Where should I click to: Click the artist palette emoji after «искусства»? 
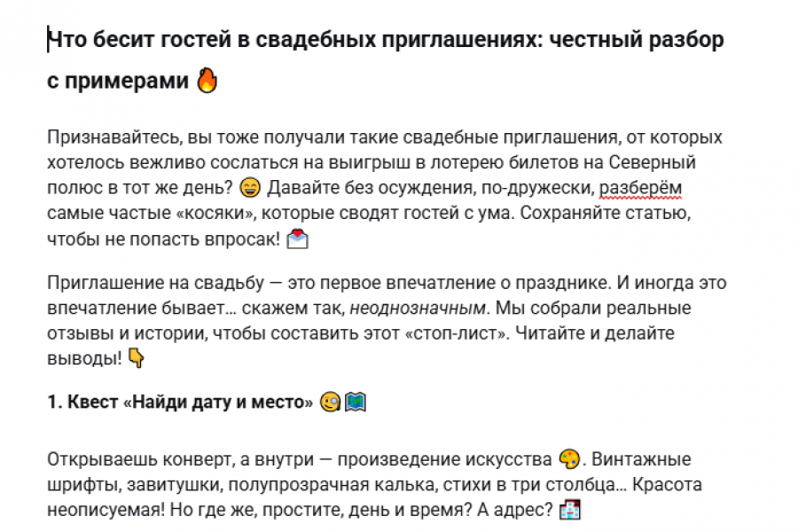569,460
